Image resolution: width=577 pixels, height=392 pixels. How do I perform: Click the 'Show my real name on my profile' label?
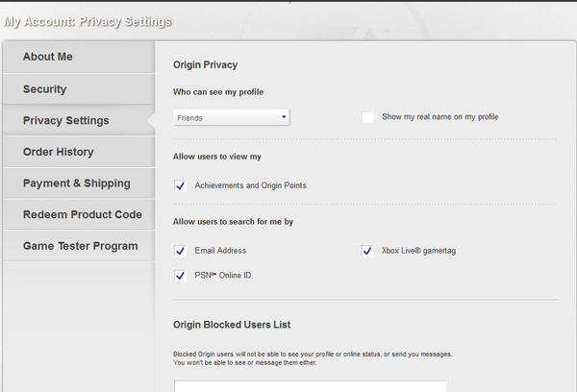[x=439, y=117]
